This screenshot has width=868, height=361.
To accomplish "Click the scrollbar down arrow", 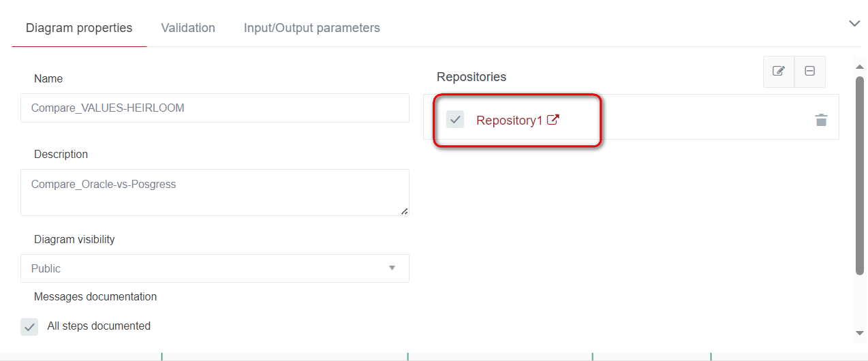I will pos(860,332).
